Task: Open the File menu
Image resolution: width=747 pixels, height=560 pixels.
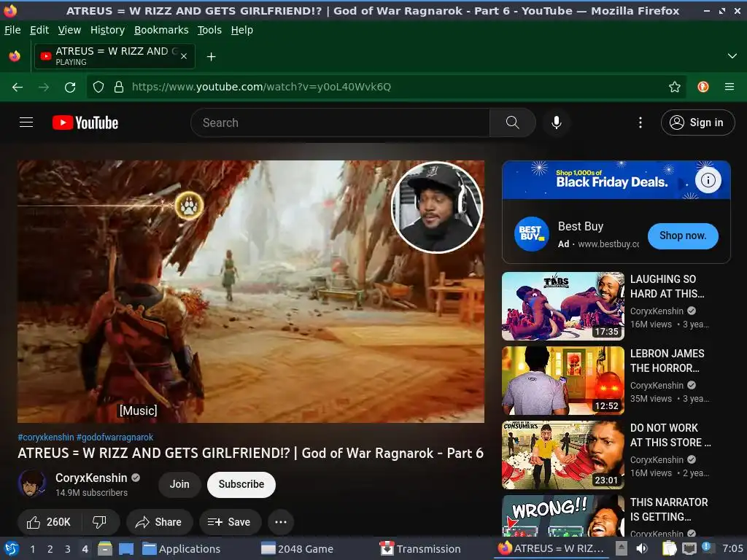Action: pyautogui.click(x=12, y=30)
